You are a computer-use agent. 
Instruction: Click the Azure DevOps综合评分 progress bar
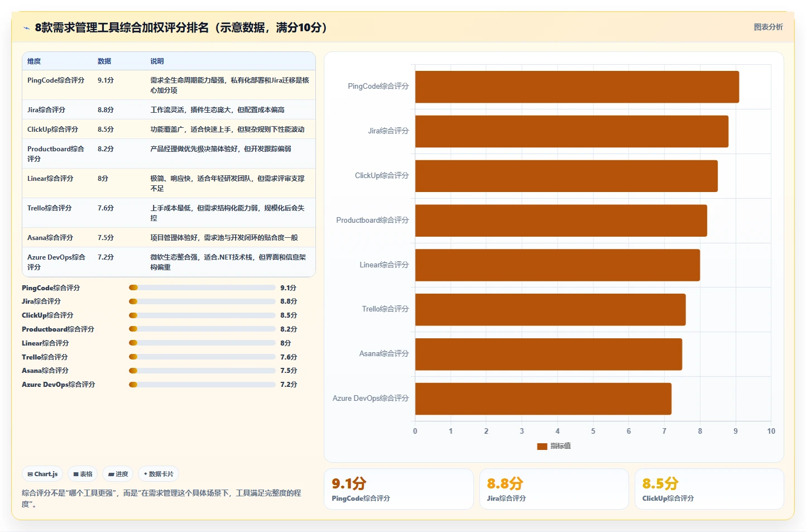pos(202,385)
